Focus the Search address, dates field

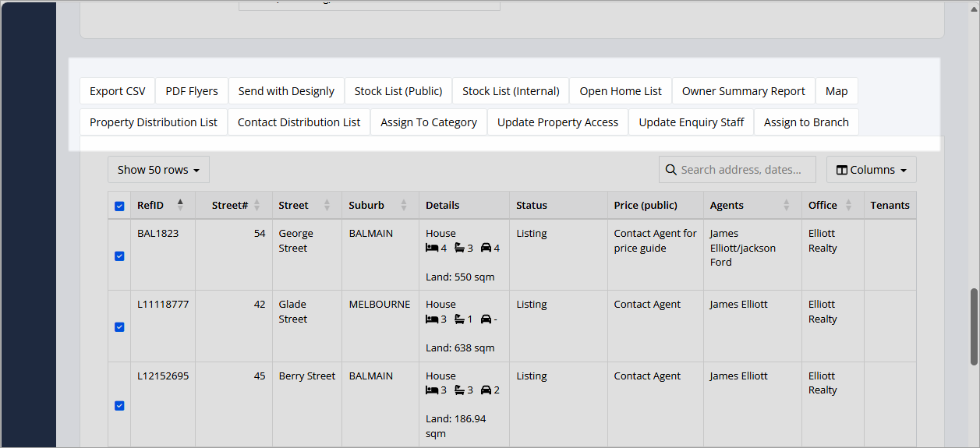point(738,170)
